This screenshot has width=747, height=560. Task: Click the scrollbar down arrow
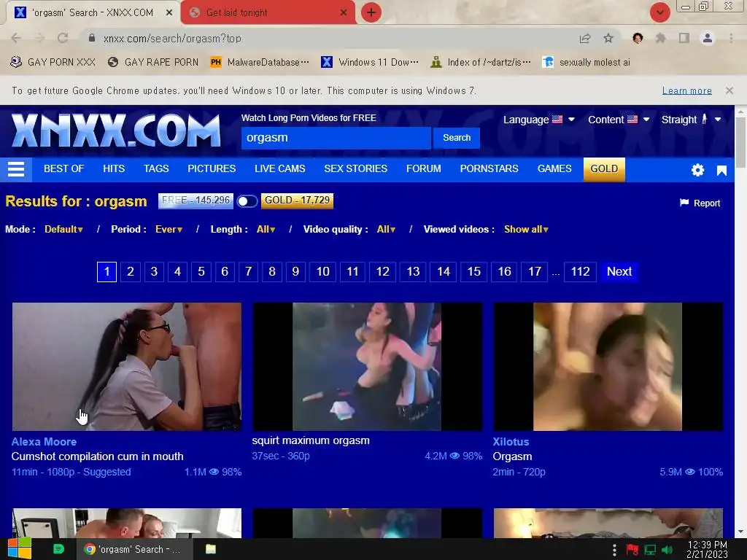(740, 532)
